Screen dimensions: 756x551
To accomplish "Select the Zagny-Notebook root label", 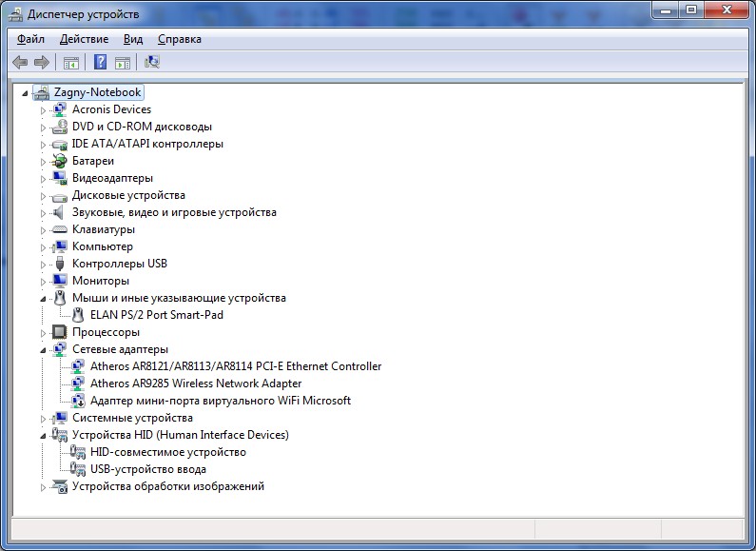I will [x=97, y=92].
